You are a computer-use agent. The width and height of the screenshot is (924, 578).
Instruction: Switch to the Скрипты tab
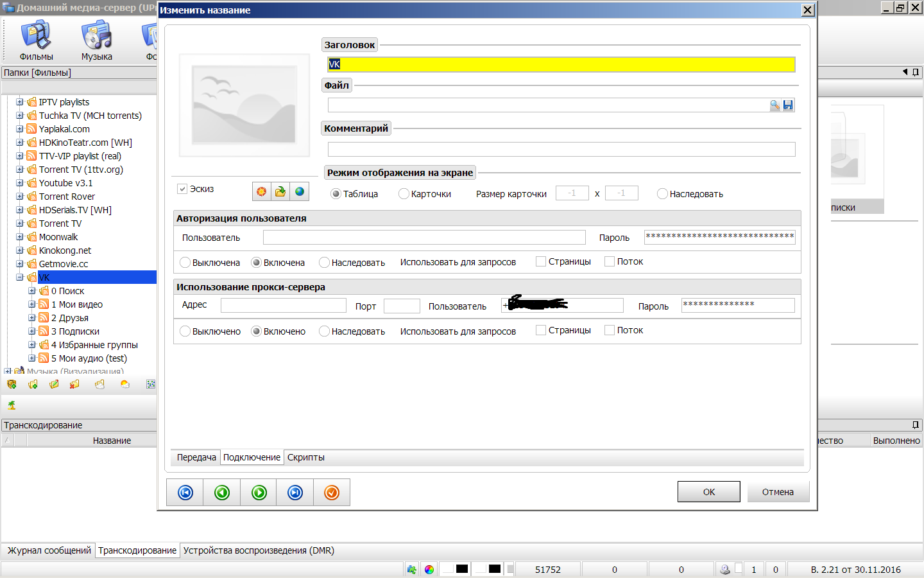[x=306, y=457]
